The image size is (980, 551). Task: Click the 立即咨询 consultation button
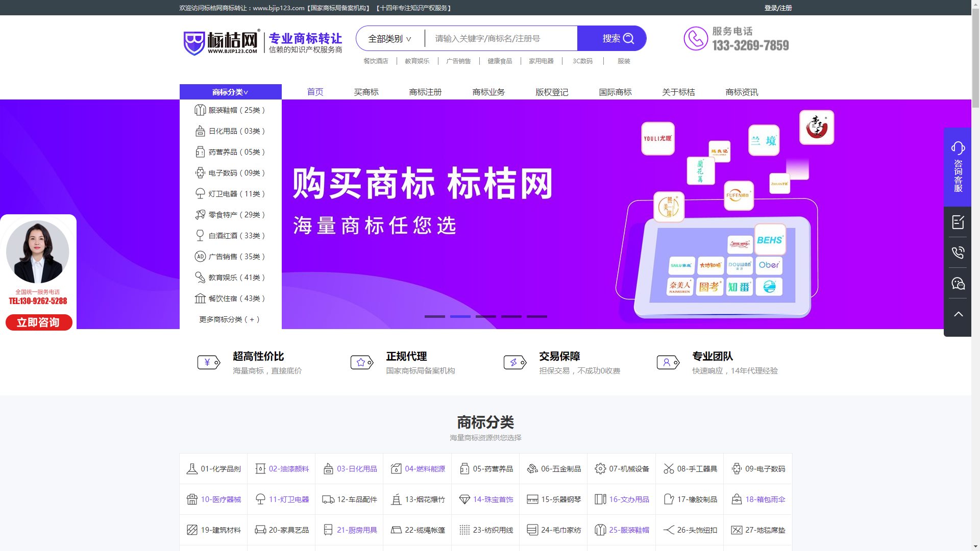(x=38, y=322)
